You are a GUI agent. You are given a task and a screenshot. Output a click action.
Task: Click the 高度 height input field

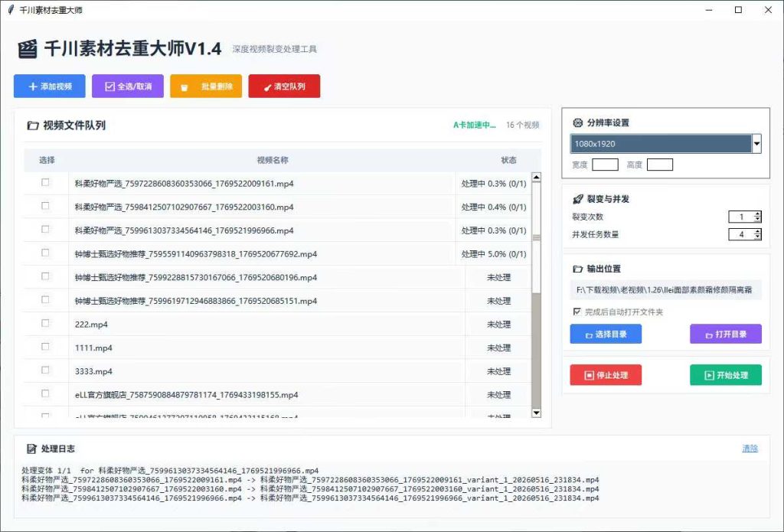659,165
